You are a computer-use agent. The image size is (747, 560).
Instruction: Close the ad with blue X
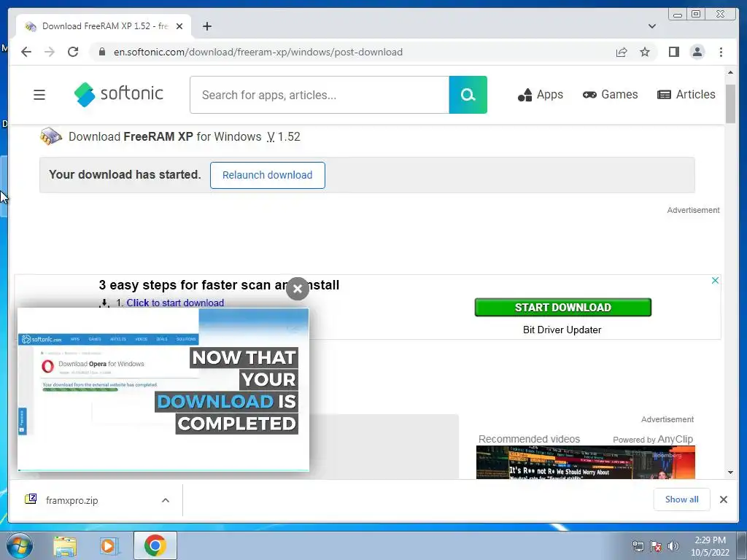(715, 281)
